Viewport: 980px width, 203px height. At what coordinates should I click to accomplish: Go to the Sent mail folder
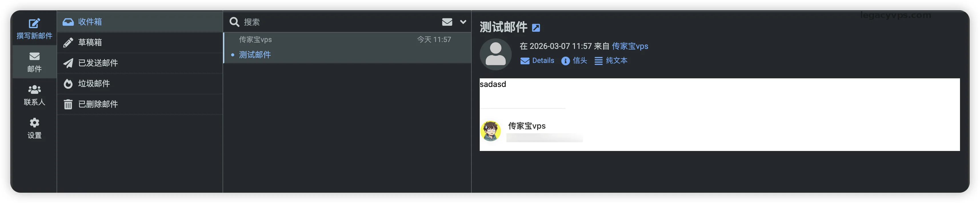(98, 63)
